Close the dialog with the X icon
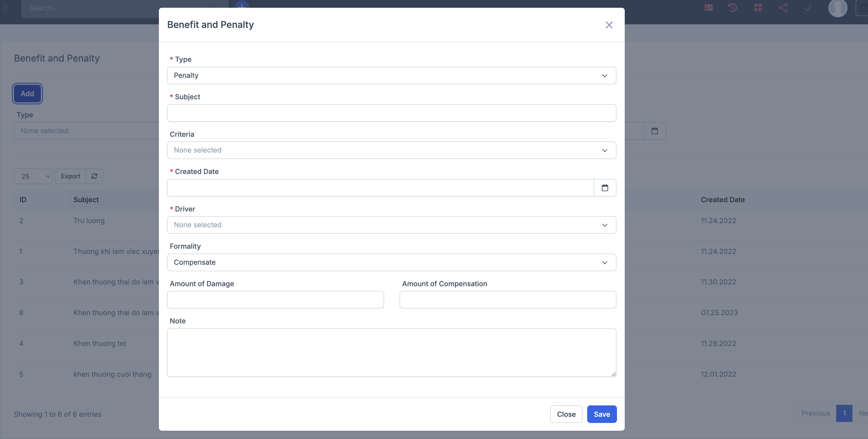868x439 pixels. coord(609,25)
